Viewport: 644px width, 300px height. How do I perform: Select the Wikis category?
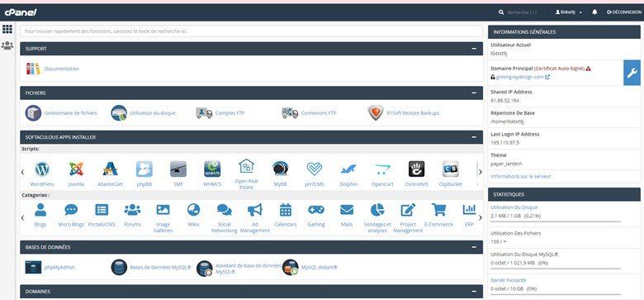pos(193,210)
